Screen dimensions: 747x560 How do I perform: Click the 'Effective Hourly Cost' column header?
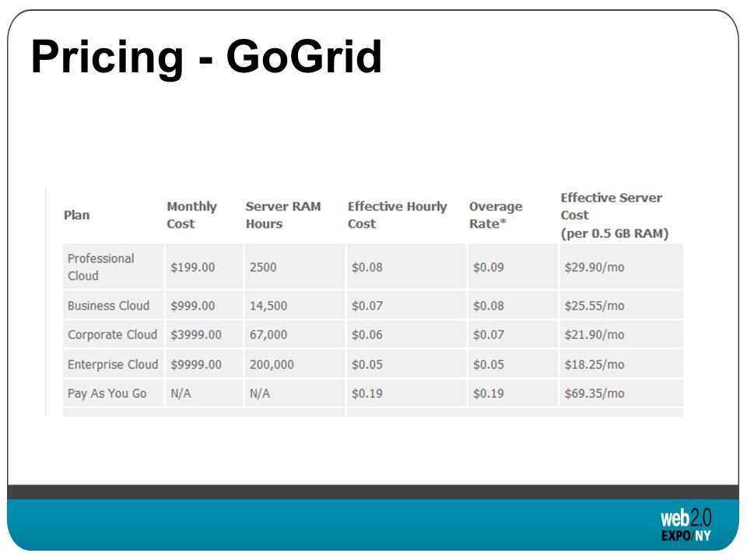398,215
